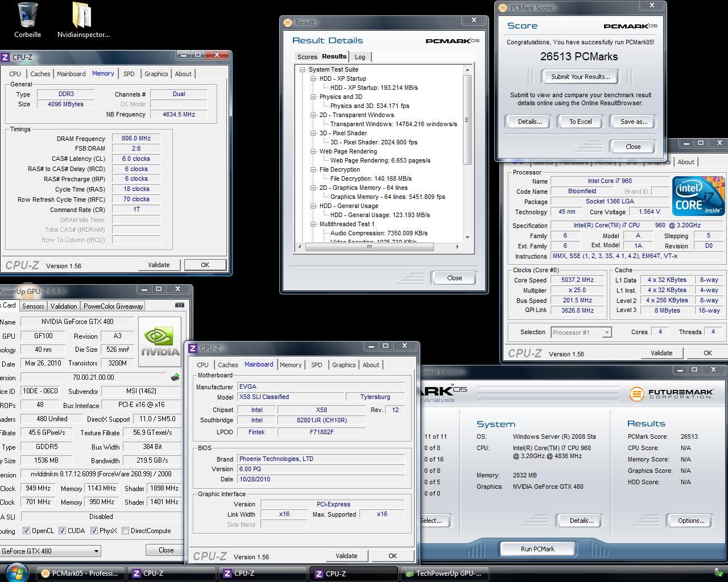
Task: Click the CPU-Z mainboard window title icon
Action: 193,348
